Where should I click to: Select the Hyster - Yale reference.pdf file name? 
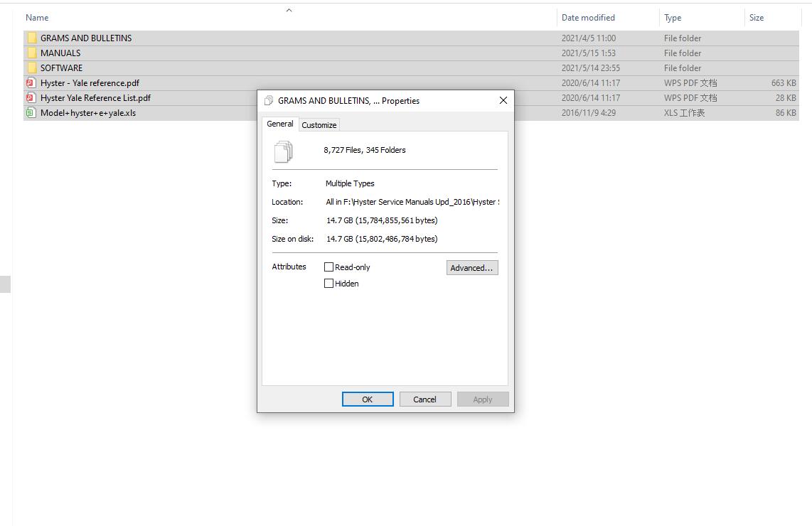tap(90, 83)
